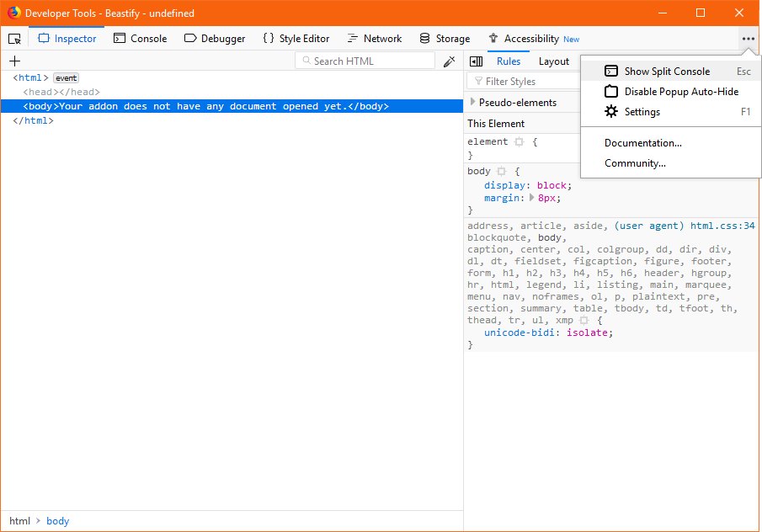762x532 pixels.
Task: Select Show Split Console menu item
Action: point(667,72)
